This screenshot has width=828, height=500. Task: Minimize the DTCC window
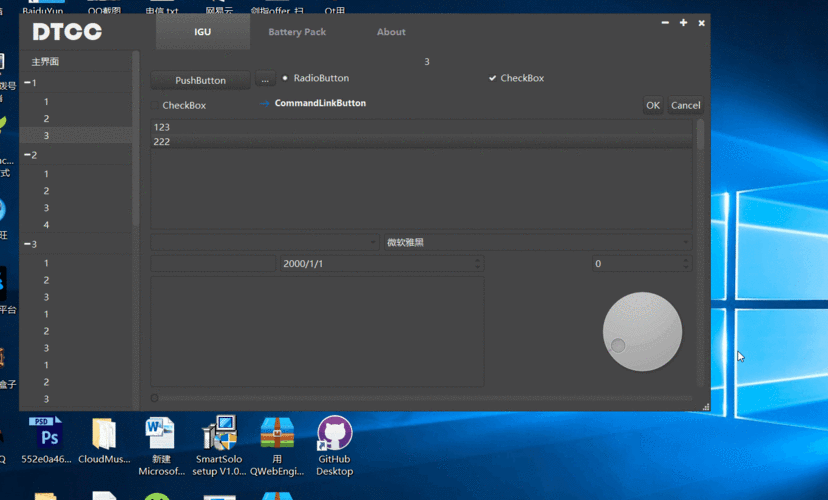coord(665,23)
